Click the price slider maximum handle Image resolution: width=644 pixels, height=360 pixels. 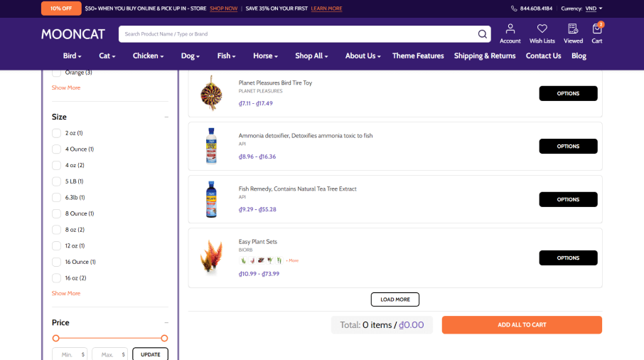click(x=164, y=338)
